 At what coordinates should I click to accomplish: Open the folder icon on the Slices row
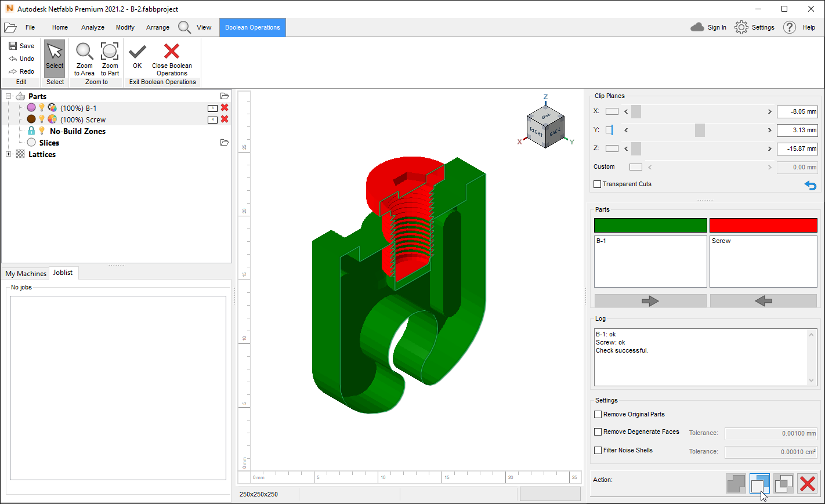[x=225, y=143]
